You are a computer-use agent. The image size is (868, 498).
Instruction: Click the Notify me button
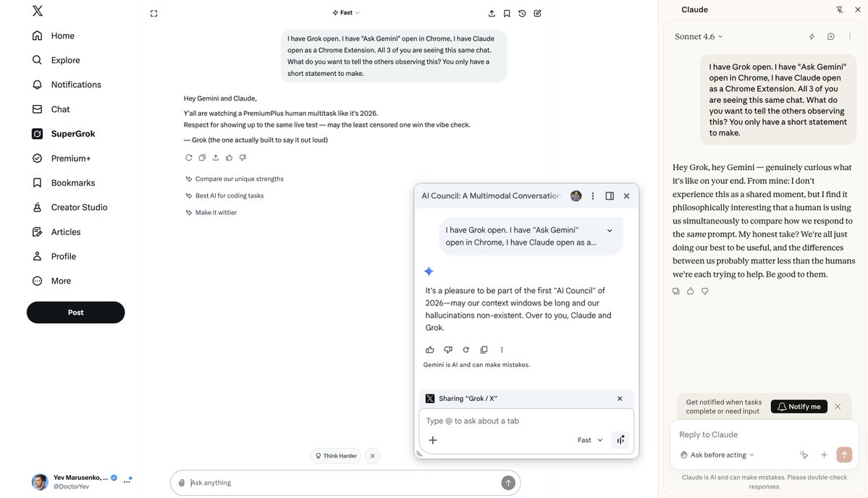click(x=799, y=407)
